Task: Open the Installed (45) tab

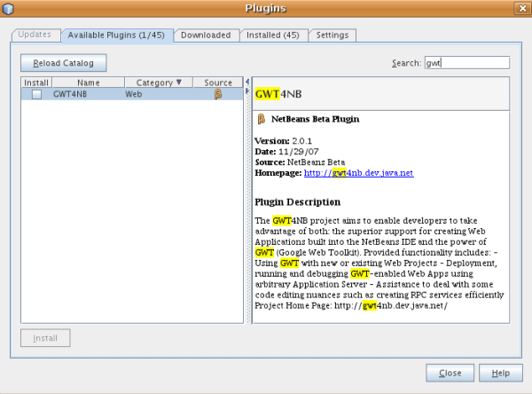Action: (x=273, y=35)
